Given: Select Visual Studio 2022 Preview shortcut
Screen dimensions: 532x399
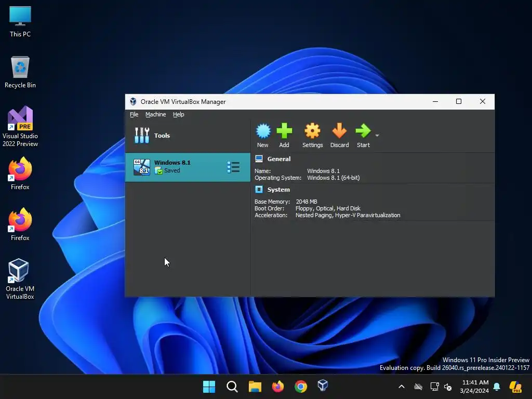Looking at the screenshot, I should point(20,127).
